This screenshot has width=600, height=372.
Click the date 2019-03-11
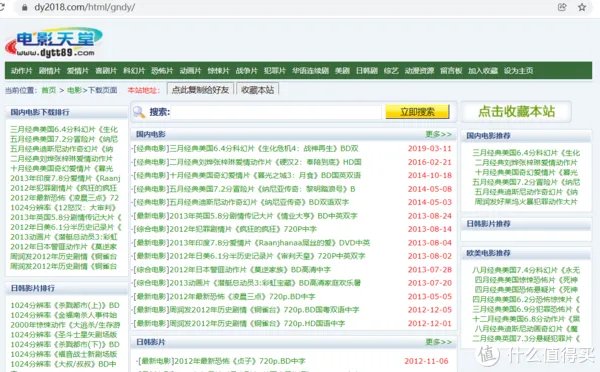430,148
